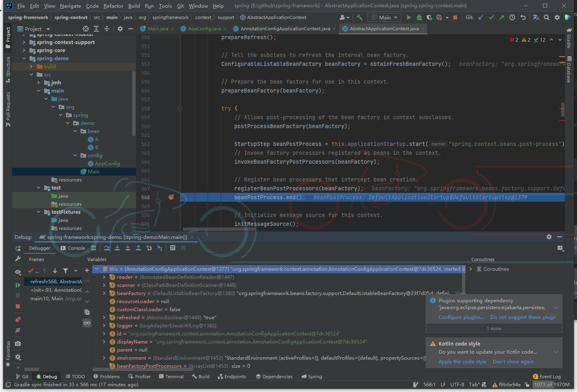Image resolution: width=577 pixels, height=392 pixels.
Task: Click View Breakpoints double red circles
Action: 18,320
